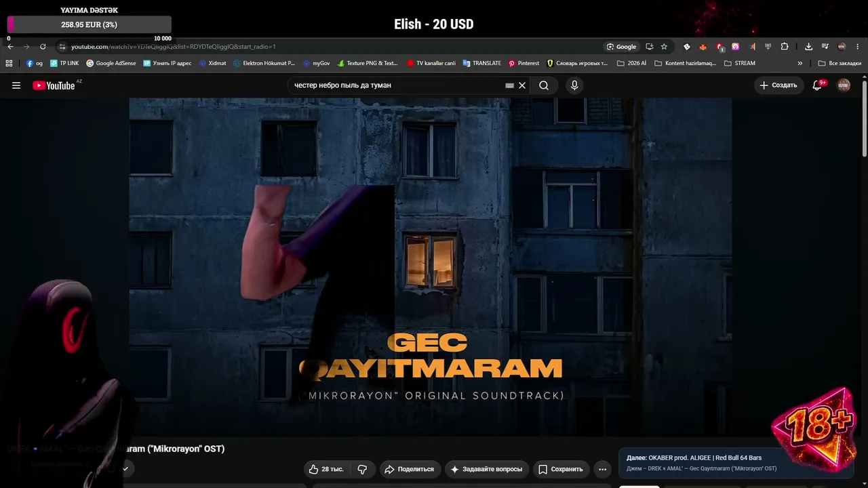
Task: Click the Создать create button
Action: point(778,85)
